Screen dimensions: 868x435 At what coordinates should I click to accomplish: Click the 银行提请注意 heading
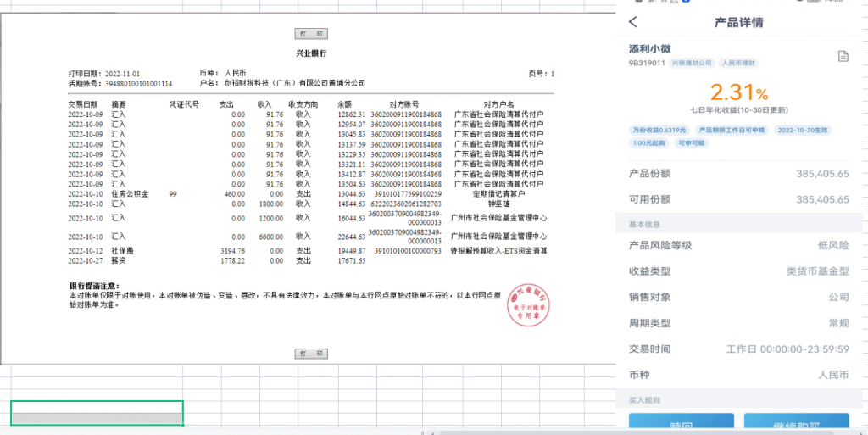tap(94, 286)
